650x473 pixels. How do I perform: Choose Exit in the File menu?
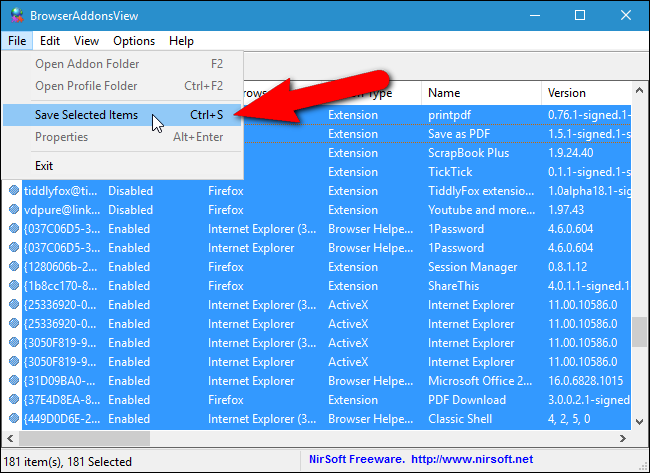point(122,166)
